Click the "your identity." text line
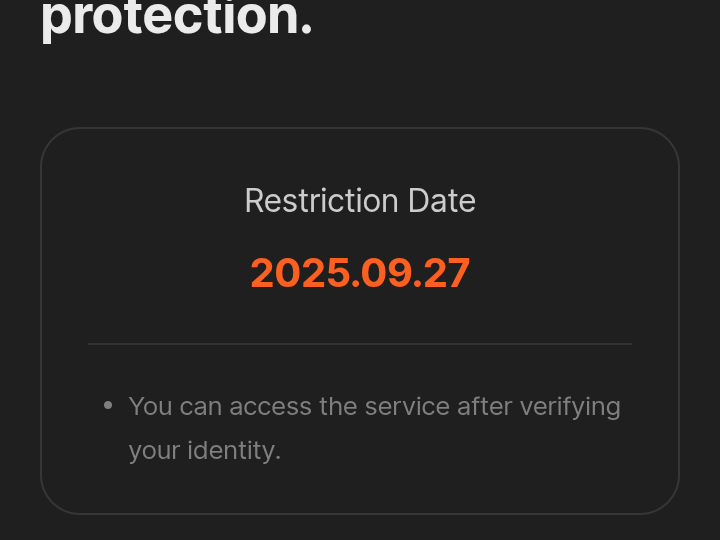The width and height of the screenshot is (720, 540). click(x=205, y=450)
